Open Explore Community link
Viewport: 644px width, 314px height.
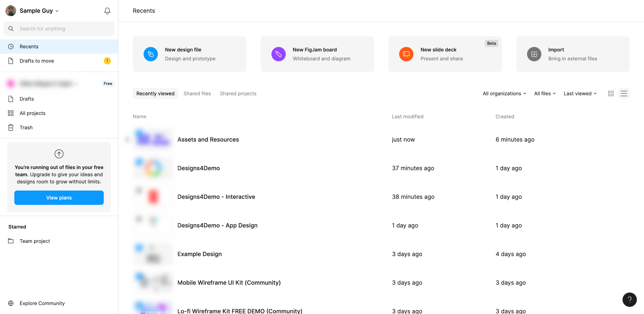point(42,303)
